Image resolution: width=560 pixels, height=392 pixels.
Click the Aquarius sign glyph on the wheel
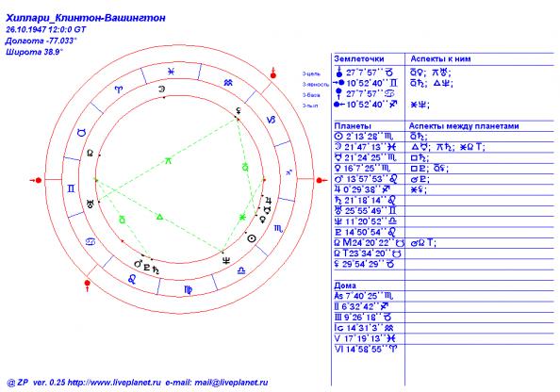click(x=228, y=83)
